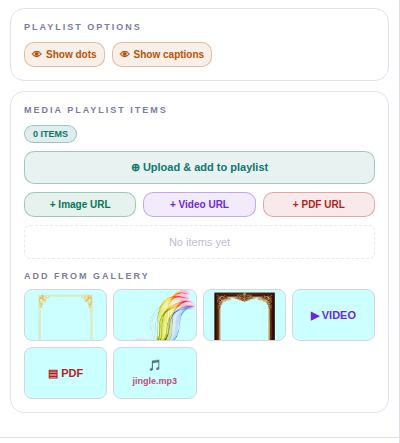Add the dark brown ornate frame image

pos(244,315)
